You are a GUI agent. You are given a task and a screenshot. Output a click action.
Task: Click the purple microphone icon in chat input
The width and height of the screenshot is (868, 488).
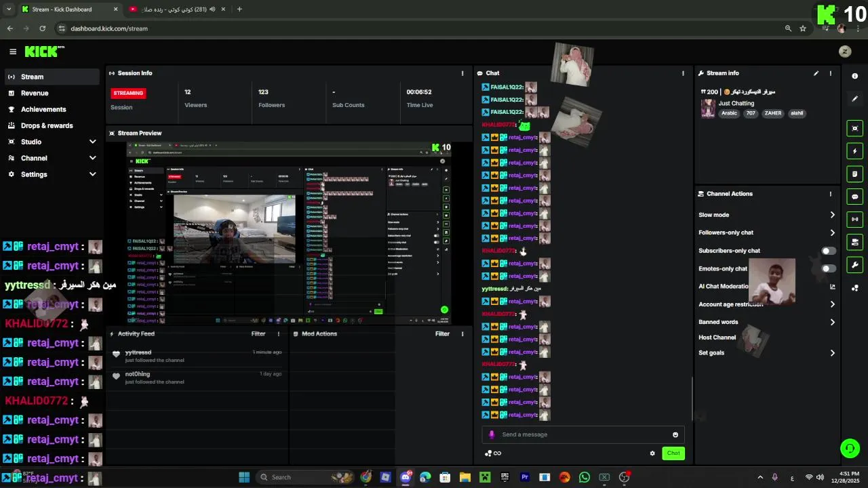[492, 434]
